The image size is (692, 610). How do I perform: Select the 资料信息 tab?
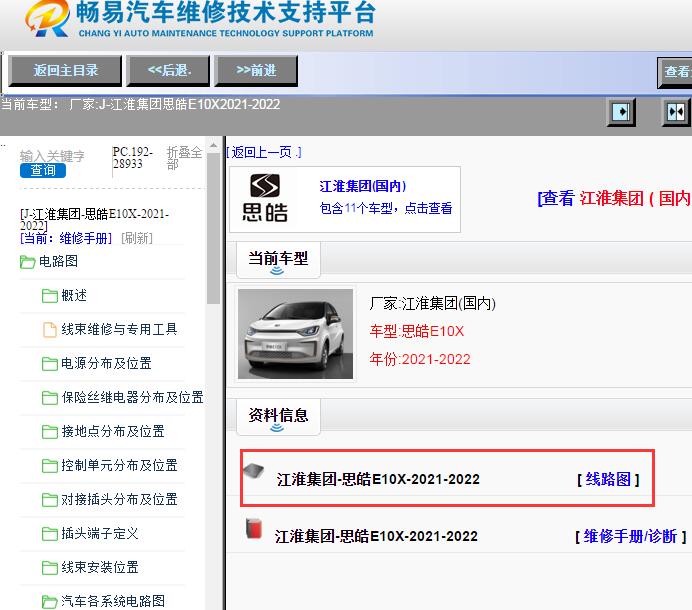pos(278,417)
